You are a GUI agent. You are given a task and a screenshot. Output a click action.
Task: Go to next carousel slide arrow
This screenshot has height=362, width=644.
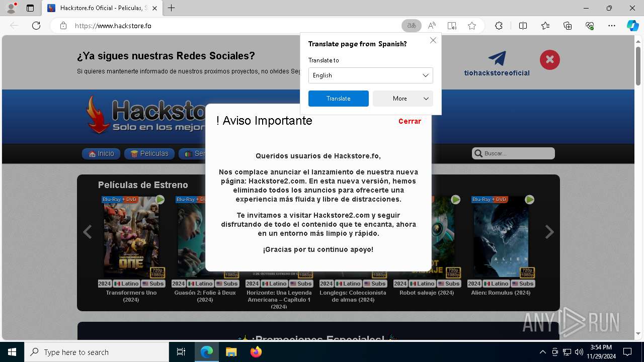[x=549, y=232]
